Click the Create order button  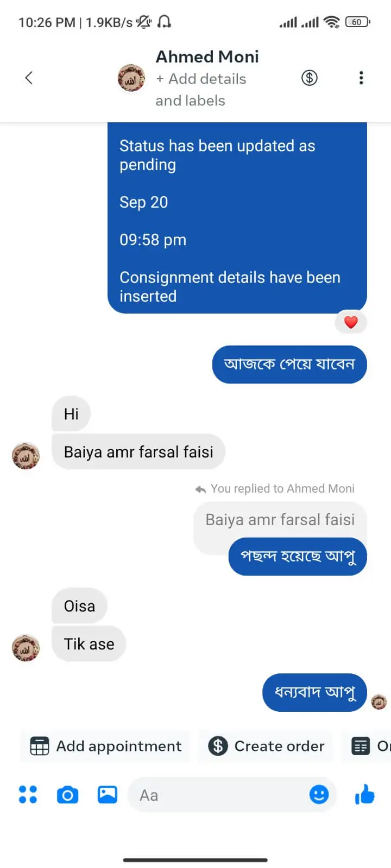pyautogui.click(x=266, y=746)
